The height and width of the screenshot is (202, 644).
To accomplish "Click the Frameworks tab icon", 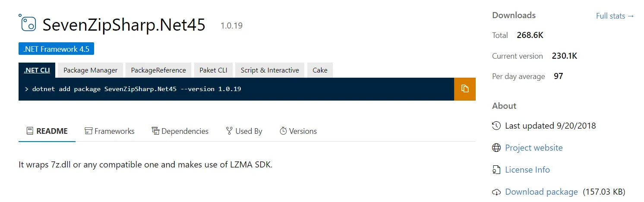I will click(x=88, y=131).
